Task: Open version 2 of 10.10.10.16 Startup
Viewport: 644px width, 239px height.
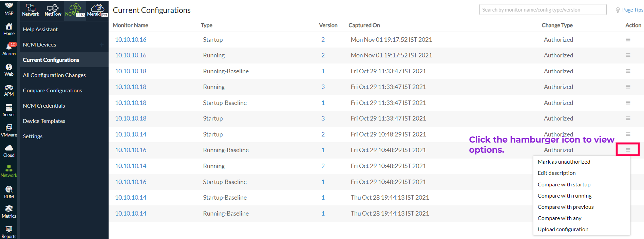Action: (323, 39)
